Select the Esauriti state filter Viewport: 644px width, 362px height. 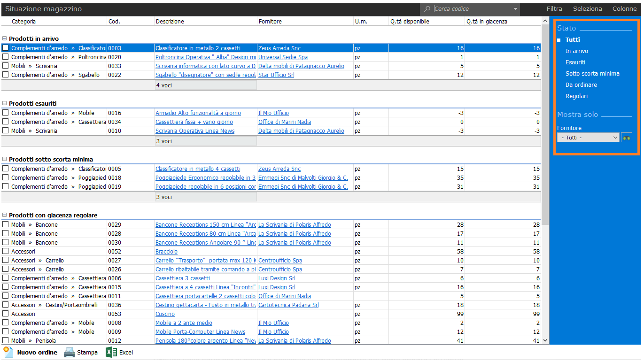[x=575, y=62]
